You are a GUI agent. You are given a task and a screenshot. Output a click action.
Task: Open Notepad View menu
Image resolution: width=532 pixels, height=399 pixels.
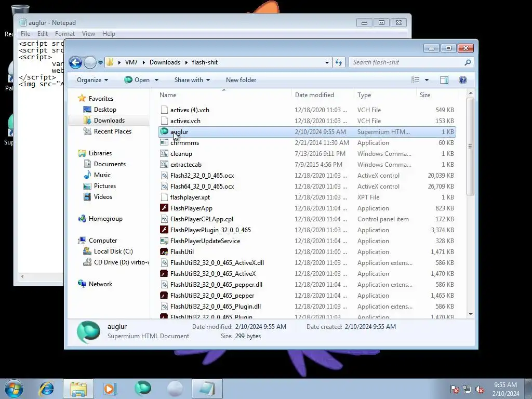point(88,34)
